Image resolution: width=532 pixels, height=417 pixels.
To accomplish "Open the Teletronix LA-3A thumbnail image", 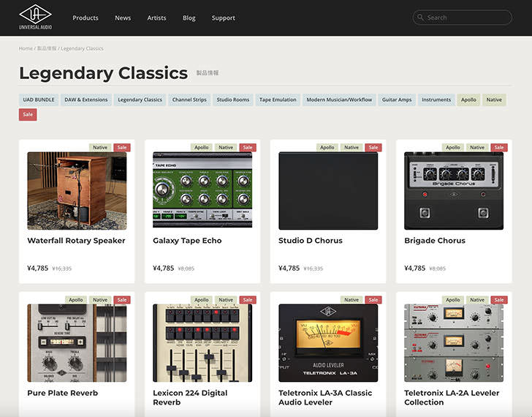I will pyautogui.click(x=328, y=343).
